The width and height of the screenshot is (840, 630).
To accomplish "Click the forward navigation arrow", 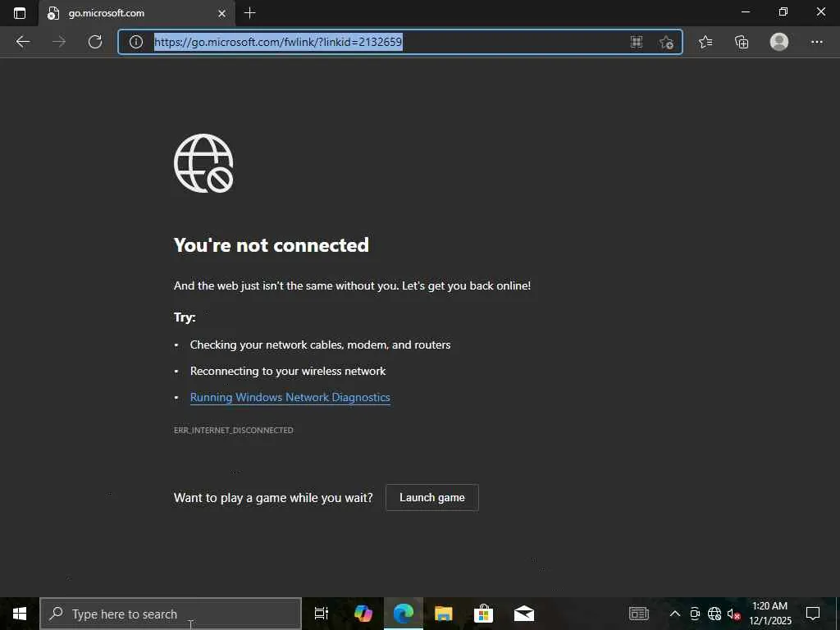I will click(59, 42).
